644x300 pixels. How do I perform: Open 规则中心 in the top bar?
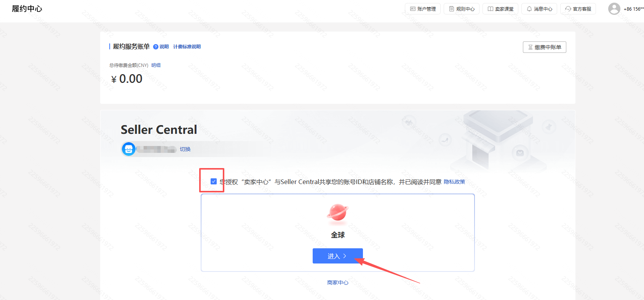(461, 9)
